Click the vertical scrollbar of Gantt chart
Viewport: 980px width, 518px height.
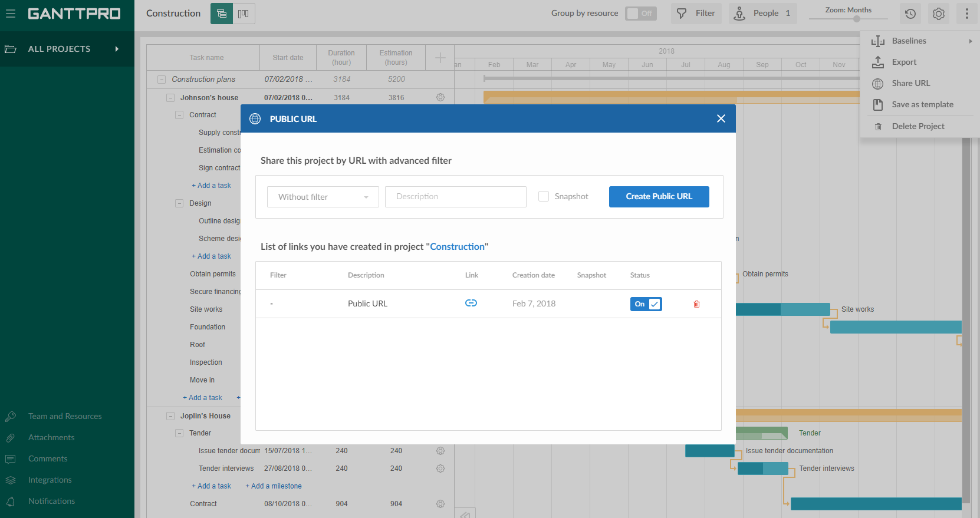pos(966,318)
